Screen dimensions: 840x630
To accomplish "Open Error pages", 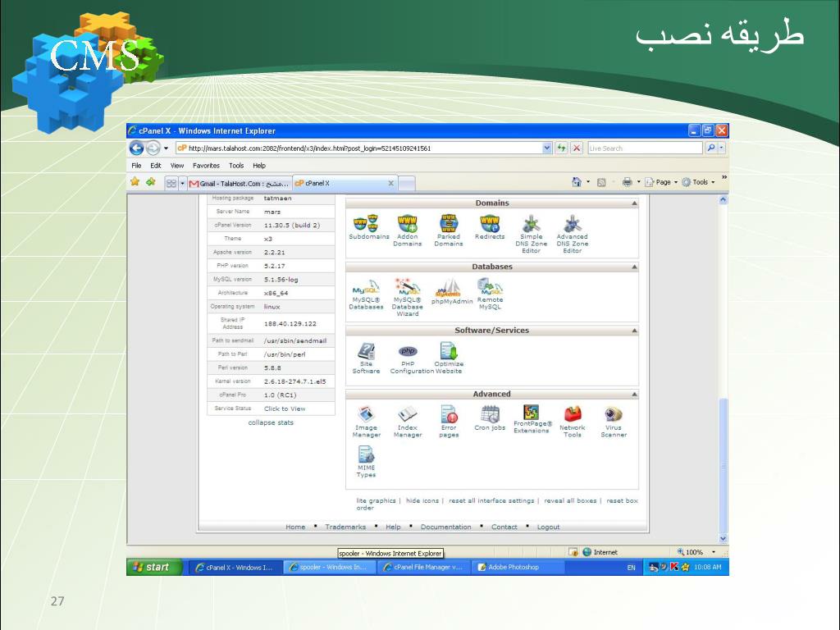I will point(449,422).
